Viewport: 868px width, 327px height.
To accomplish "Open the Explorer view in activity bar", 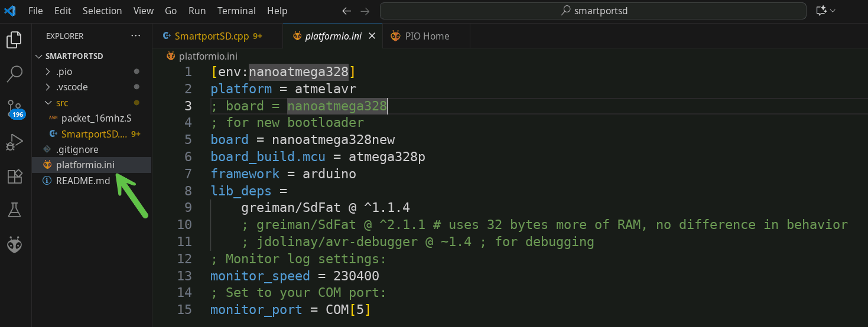I will 14,40.
